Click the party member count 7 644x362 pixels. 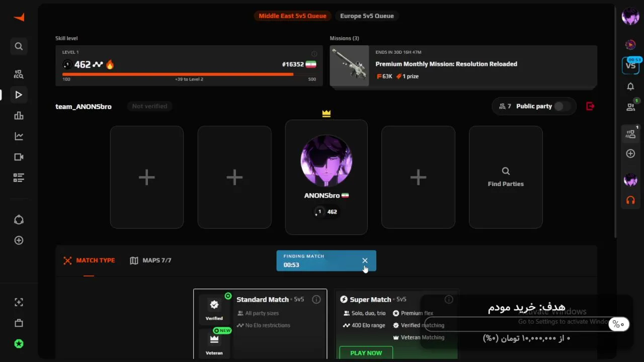click(505, 106)
